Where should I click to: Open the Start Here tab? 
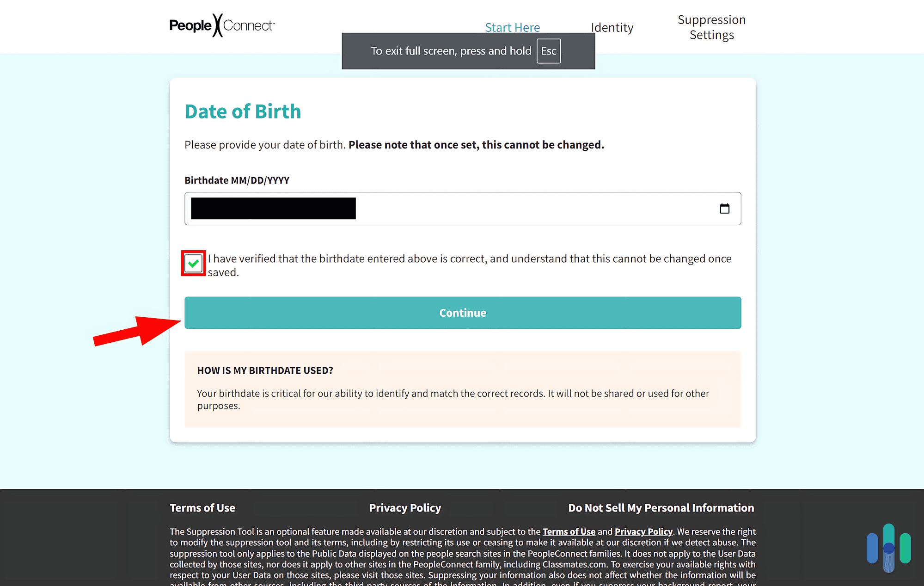(x=512, y=27)
